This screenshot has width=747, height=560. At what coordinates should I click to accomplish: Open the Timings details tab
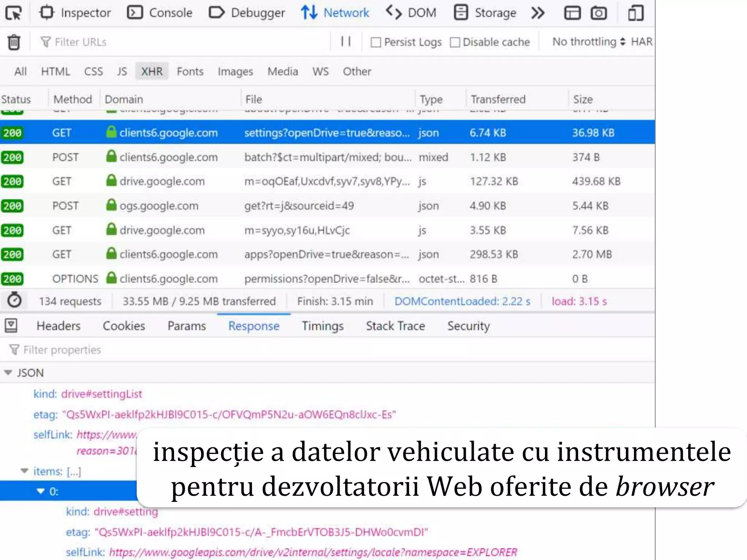pyautogui.click(x=322, y=326)
